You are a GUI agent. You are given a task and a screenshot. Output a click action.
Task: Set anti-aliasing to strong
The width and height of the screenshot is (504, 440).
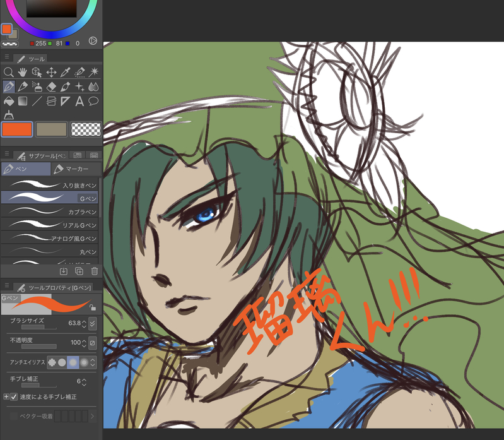84,362
